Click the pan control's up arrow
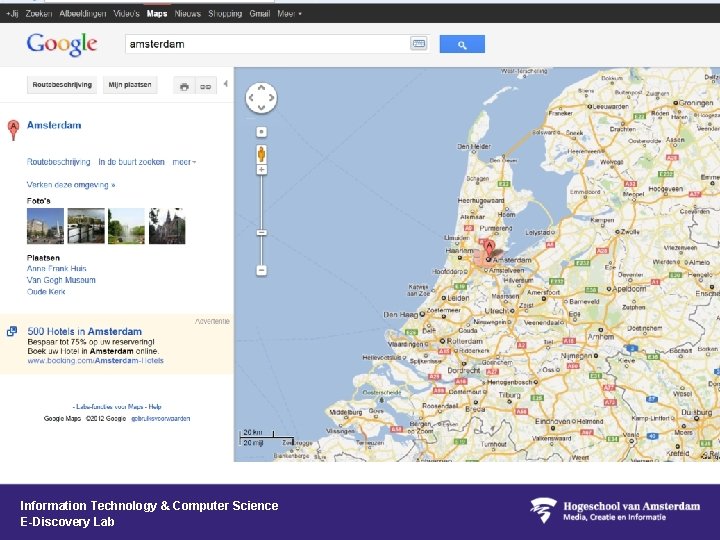Image resolution: width=720 pixels, height=540 pixels. click(x=261, y=88)
